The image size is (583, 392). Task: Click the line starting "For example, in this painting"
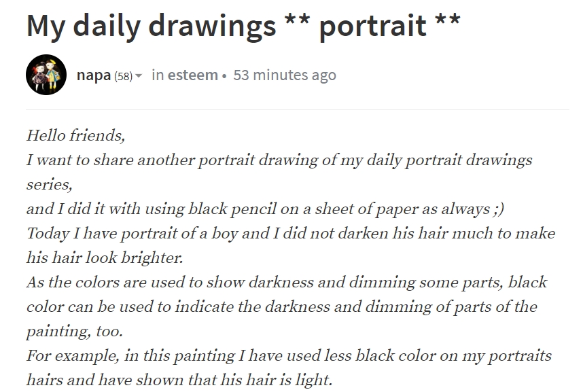point(288,356)
